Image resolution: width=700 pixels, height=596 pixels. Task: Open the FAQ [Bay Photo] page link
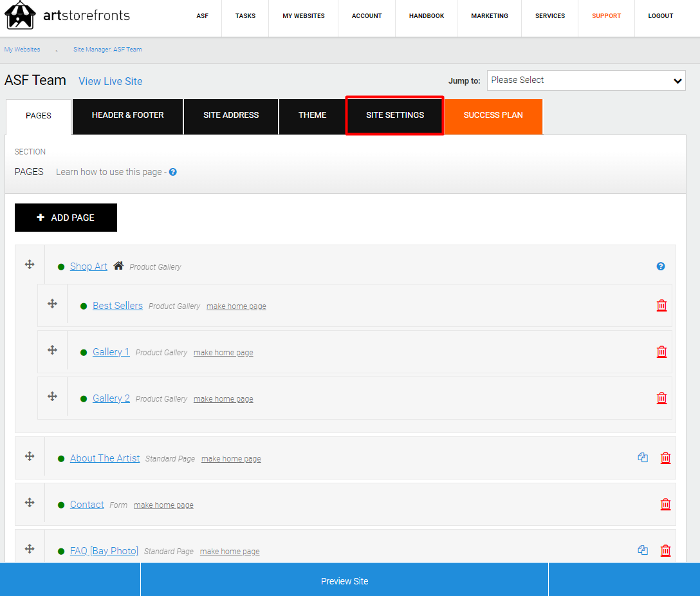coord(104,551)
